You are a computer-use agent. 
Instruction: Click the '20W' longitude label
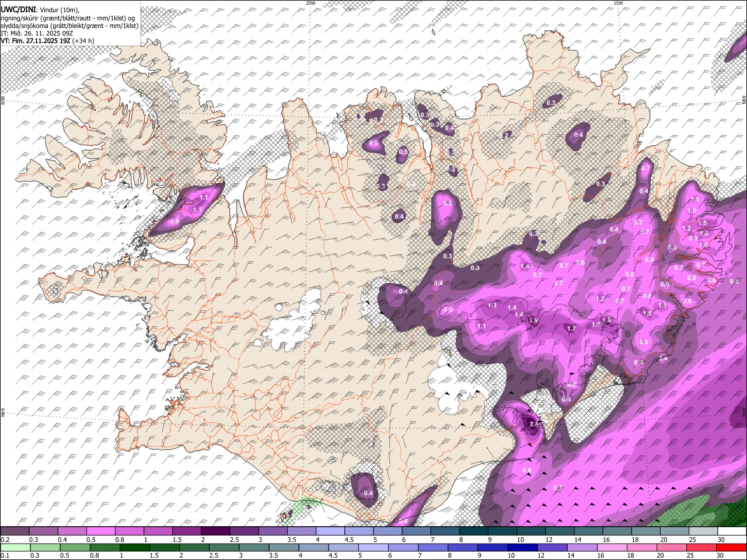(310, 3)
